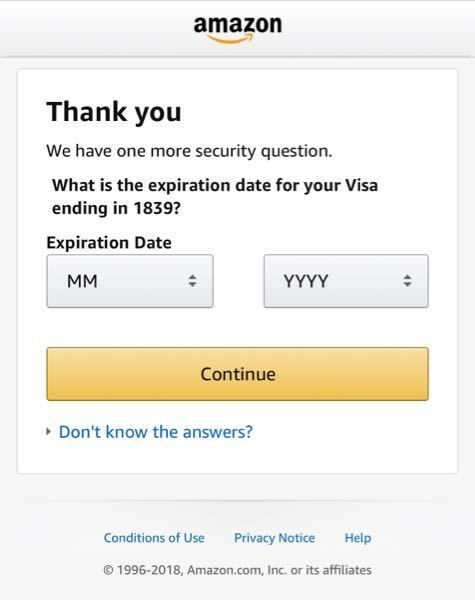Click the "Thank you" heading

coord(114,112)
